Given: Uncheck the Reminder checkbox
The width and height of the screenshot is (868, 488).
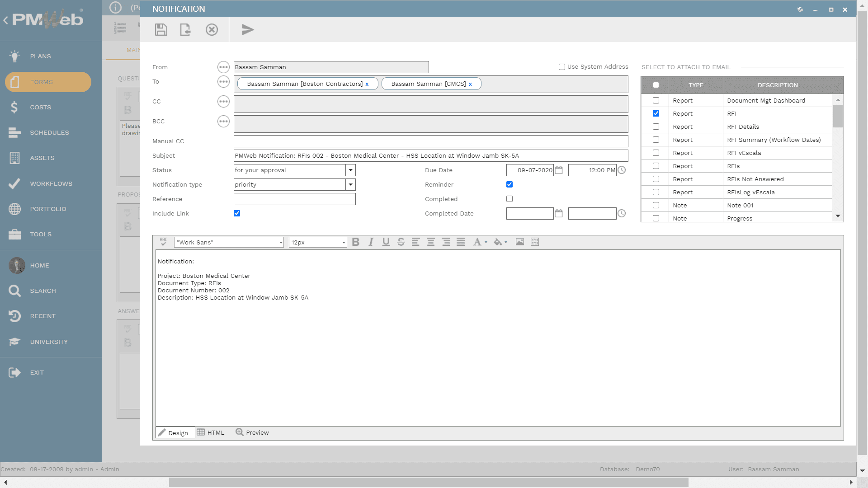Looking at the screenshot, I should (x=509, y=184).
